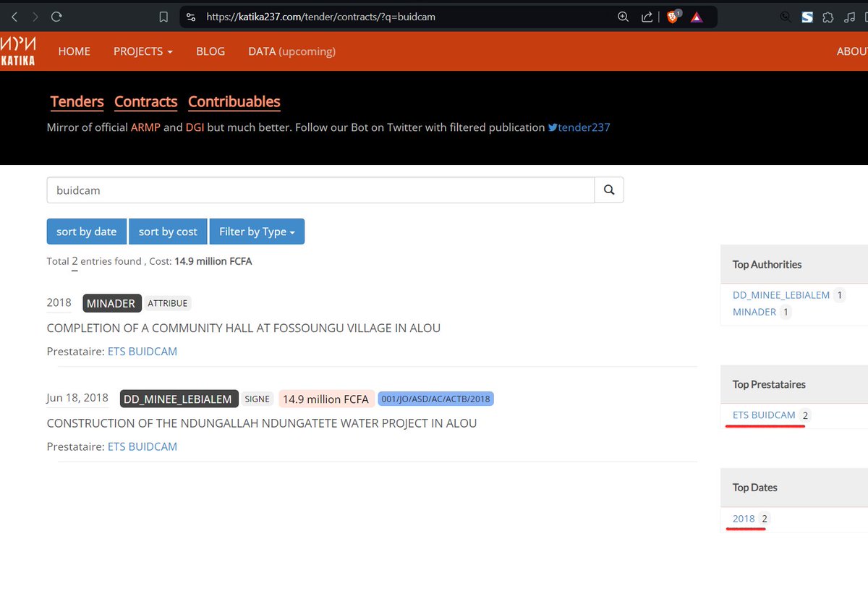Go back with the browser back arrow
Viewport: 868px width, 607px height.
(x=14, y=17)
